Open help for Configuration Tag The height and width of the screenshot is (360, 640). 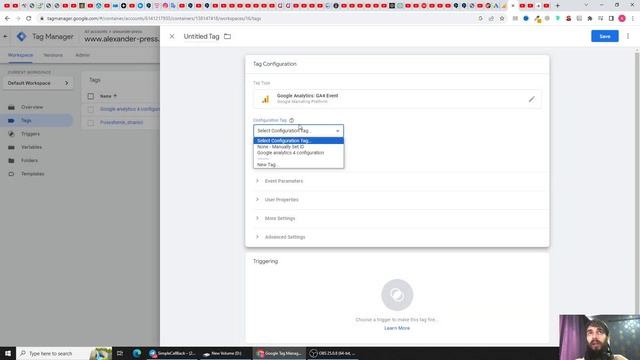[291, 120]
